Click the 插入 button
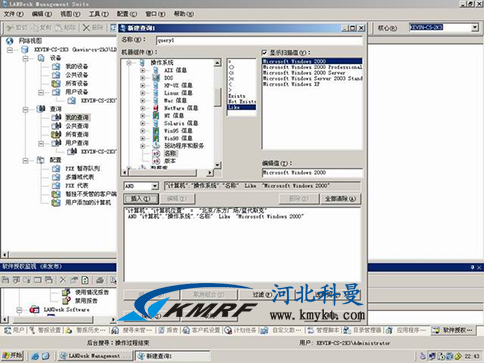 [x=141, y=199]
